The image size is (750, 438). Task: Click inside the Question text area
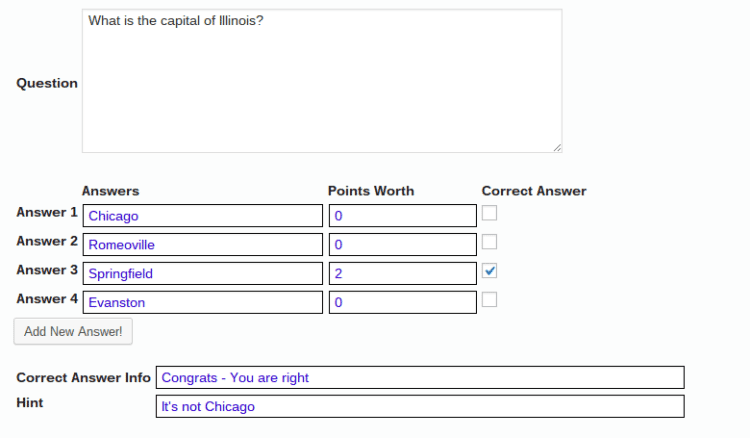(x=321, y=81)
